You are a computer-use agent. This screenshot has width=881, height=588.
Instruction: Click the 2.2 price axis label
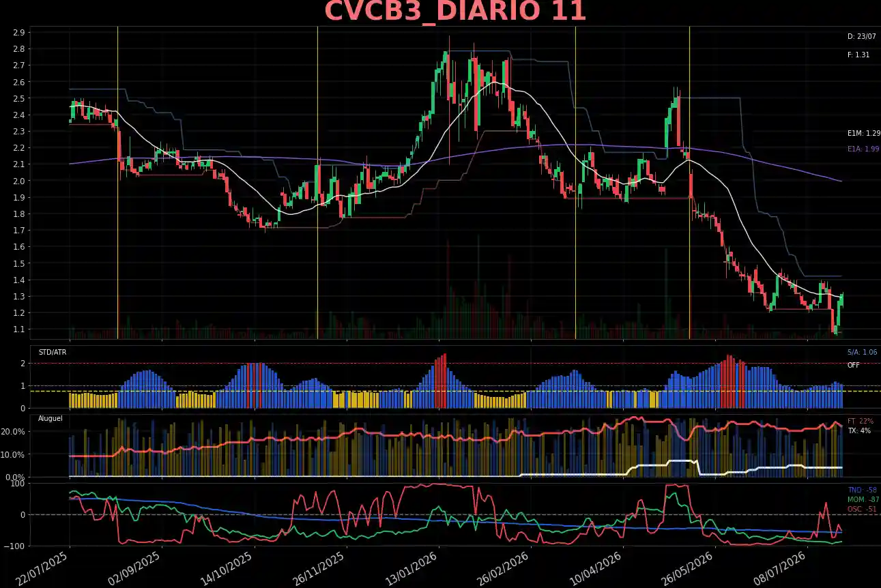[x=19, y=148]
